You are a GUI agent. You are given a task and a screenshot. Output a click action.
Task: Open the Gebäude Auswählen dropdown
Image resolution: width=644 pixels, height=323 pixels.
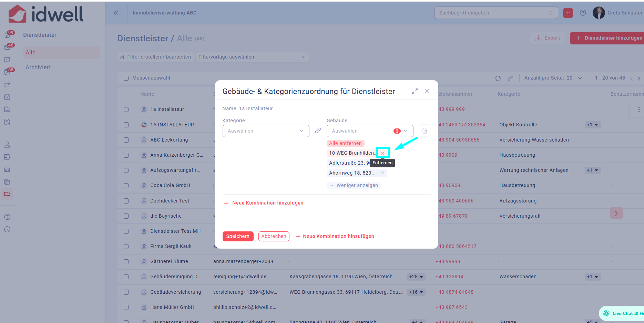coord(370,131)
